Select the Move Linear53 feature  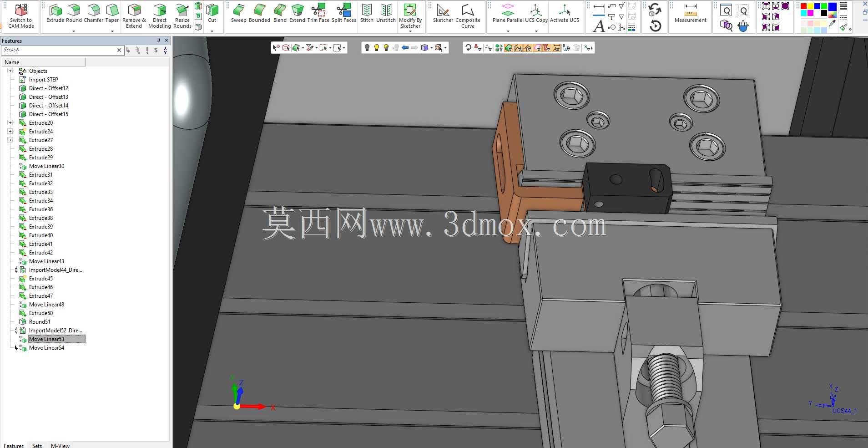click(x=46, y=339)
